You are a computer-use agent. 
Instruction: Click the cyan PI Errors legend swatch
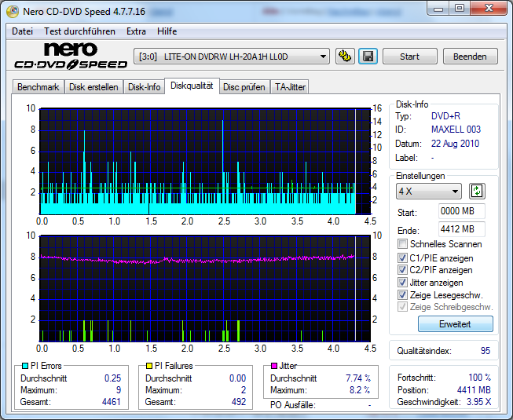point(24,366)
